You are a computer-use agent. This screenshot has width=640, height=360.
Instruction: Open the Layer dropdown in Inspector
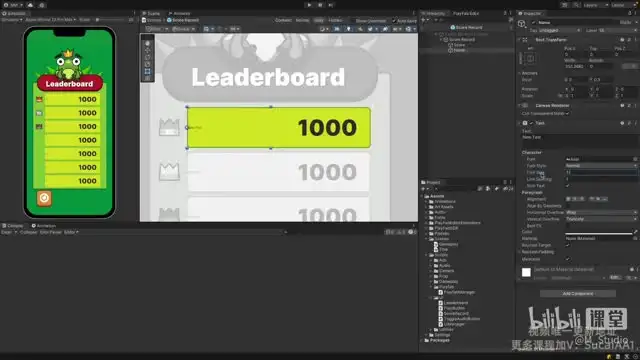pos(618,30)
